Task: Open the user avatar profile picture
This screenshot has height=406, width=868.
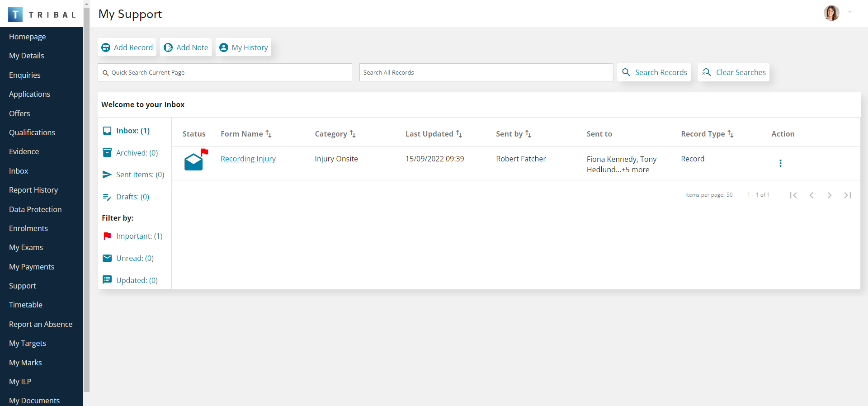Action: pos(831,13)
